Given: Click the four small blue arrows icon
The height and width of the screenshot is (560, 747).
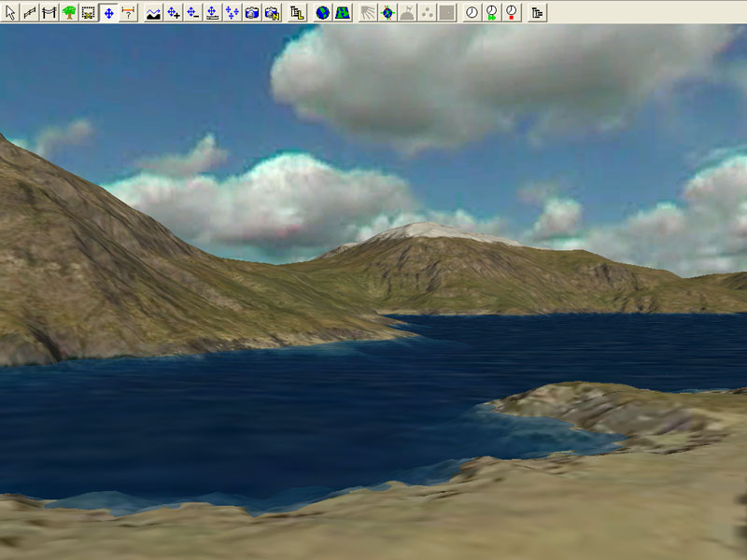Looking at the screenshot, I should coord(232,12).
